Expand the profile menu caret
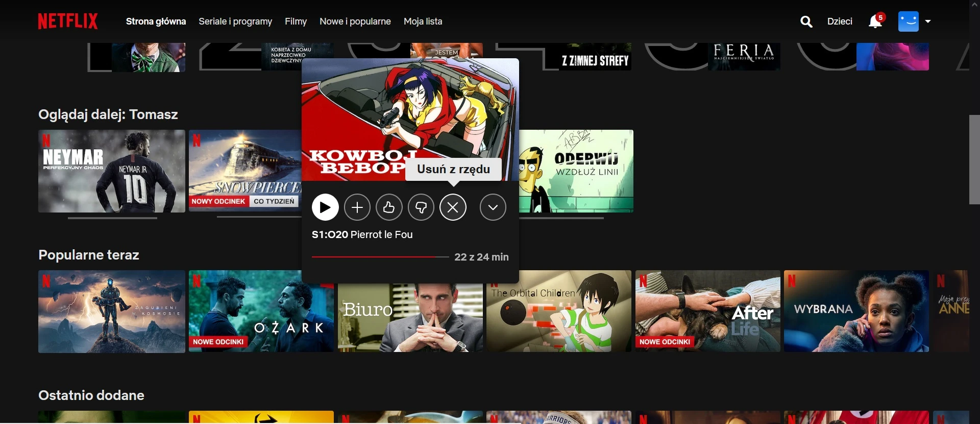980x424 pixels. (x=928, y=21)
